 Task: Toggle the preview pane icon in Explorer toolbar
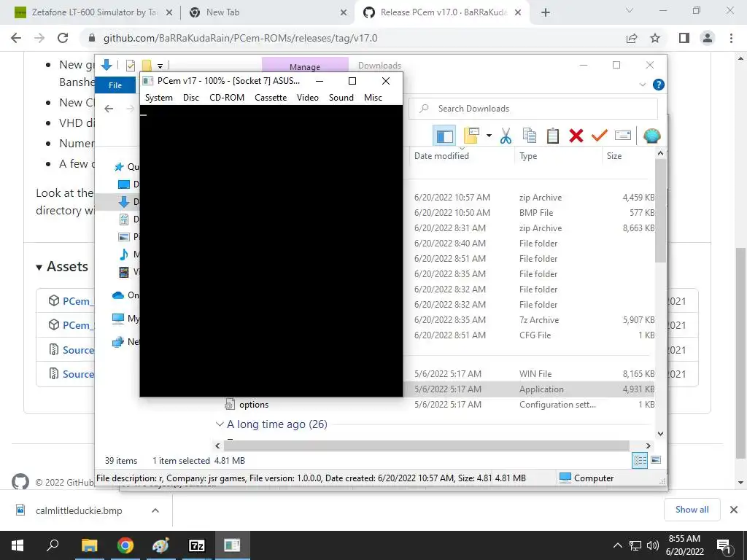(x=444, y=136)
